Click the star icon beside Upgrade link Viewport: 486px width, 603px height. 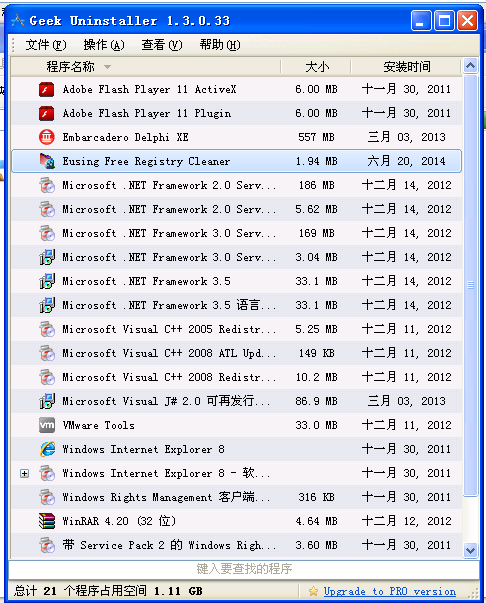313,591
